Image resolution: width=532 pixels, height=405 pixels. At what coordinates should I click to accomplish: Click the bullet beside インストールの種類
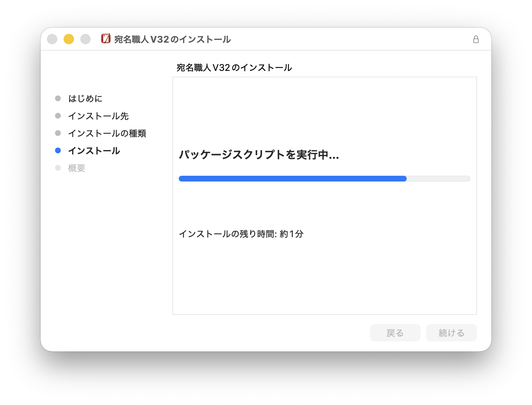[x=58, y=133]
